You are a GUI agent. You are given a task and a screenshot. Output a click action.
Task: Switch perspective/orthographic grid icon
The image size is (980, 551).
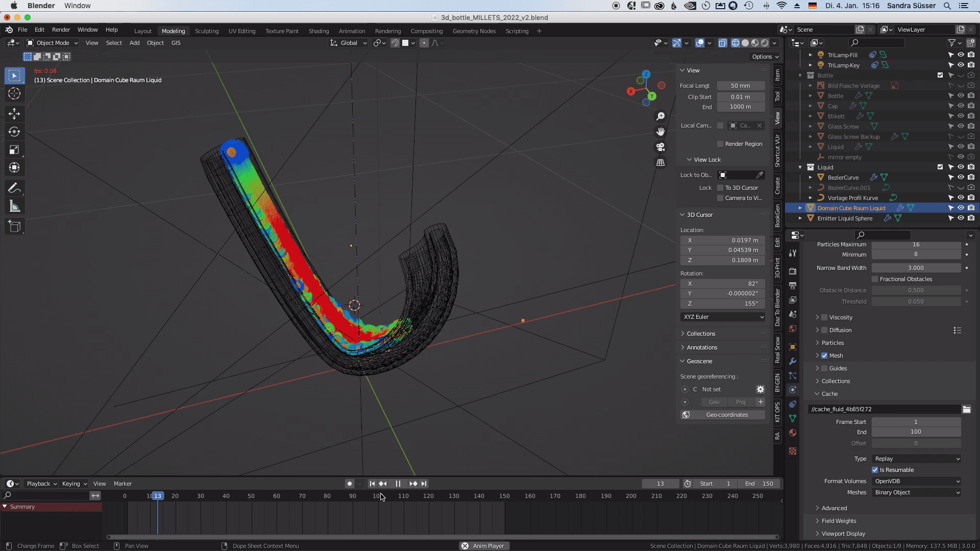[660, 162]
